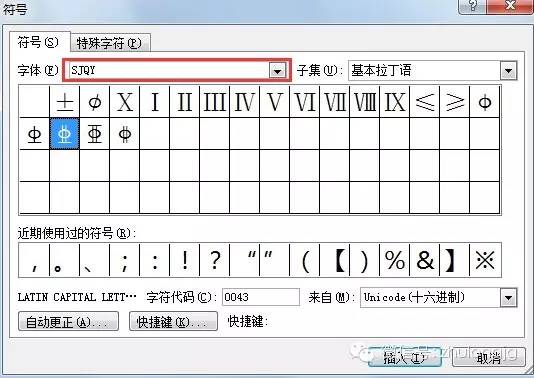Switch to the 特殊字符 tab
Viewport: 534px width, 378px height.
[x=110, y=43]
